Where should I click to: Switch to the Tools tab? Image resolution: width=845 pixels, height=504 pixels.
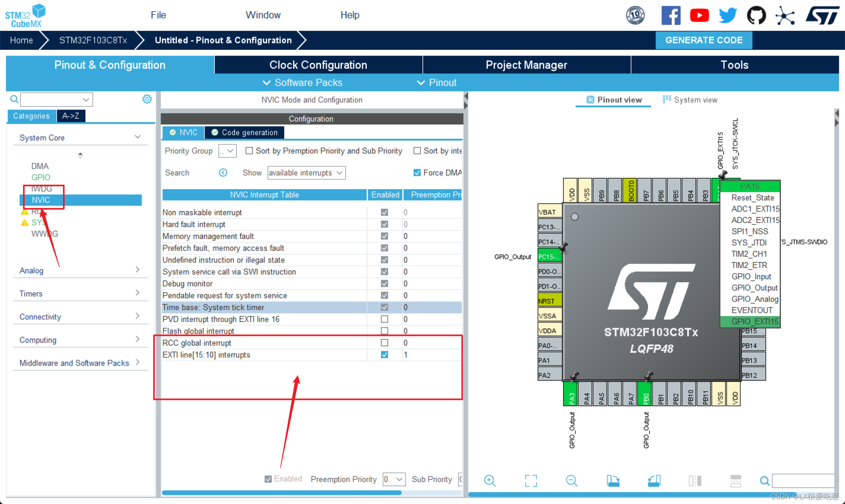(735, 65)
